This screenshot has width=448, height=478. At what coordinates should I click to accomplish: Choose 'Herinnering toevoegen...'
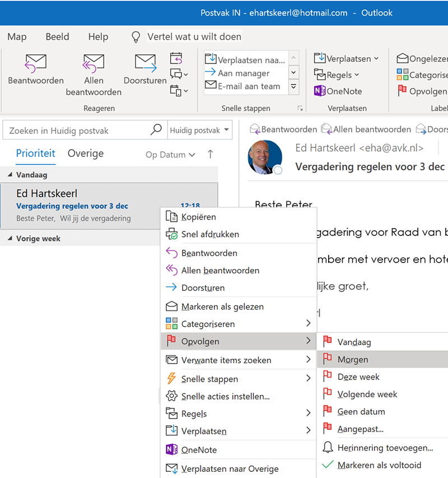[383, 448]
